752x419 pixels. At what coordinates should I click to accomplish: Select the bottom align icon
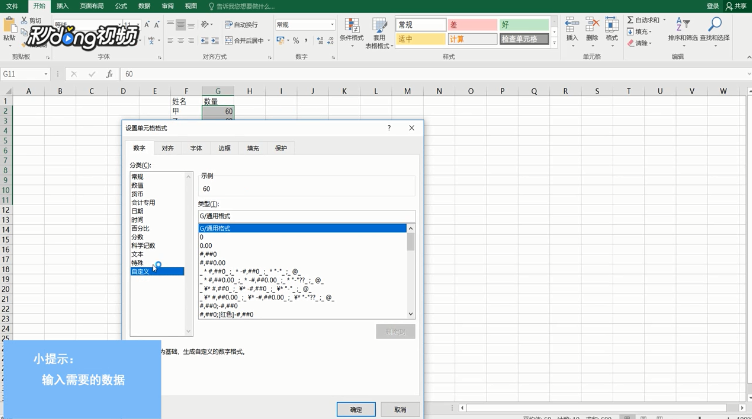click(191, 24)
